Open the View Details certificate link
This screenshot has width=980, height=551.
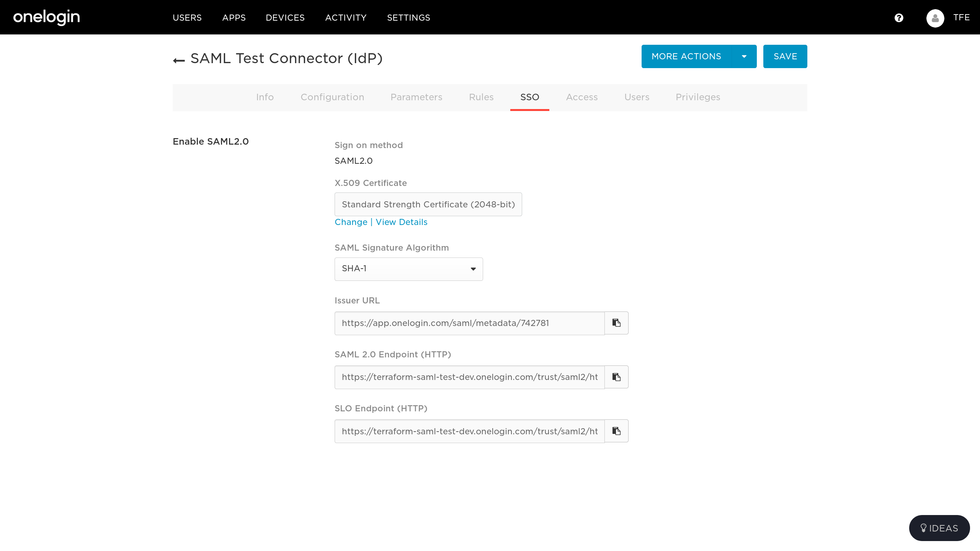tap(401, 222)
